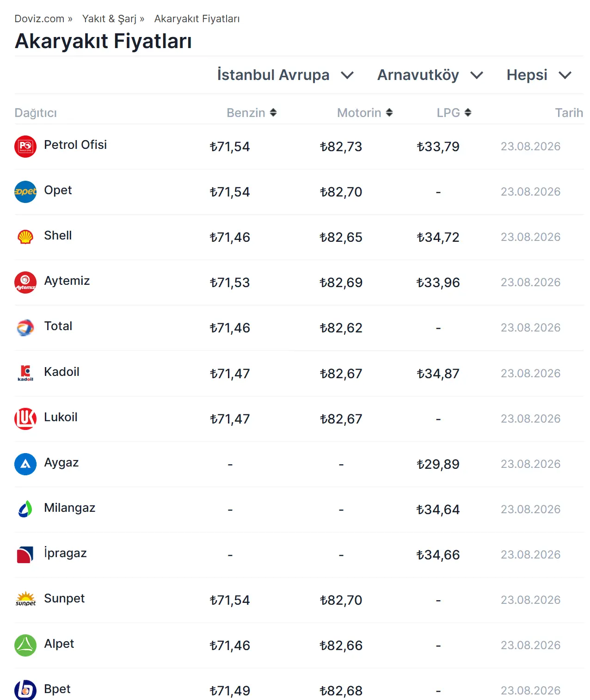The image size is (590, 700).
Task: Open Yakıt & Şarj breadcrumb link
Action: click(x=109, y=19)
